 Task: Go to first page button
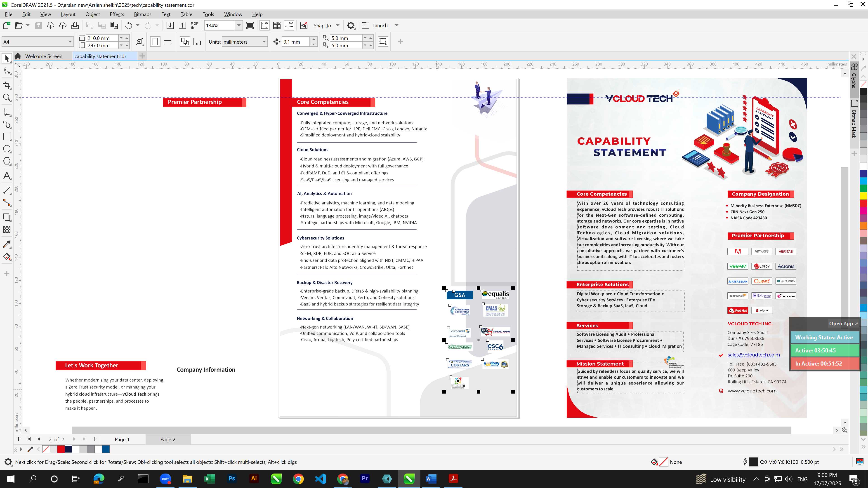click(29, 439)
